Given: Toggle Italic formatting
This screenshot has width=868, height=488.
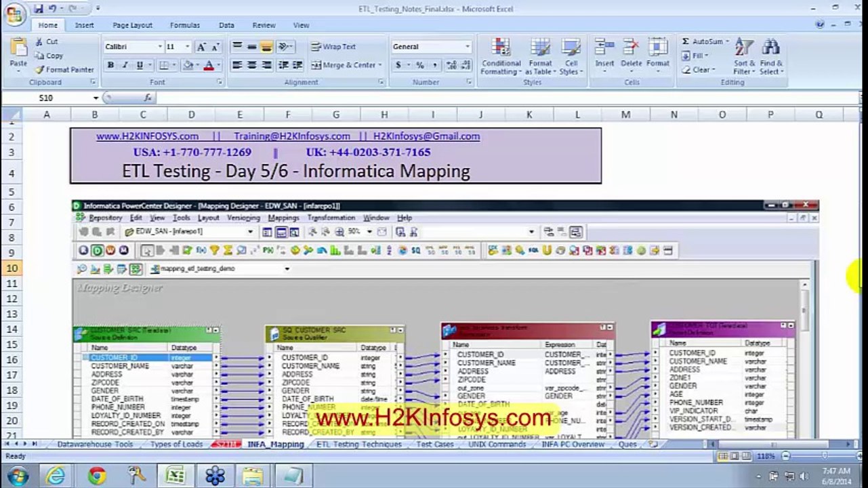Looking at the screenshot, I should (125, 65).
